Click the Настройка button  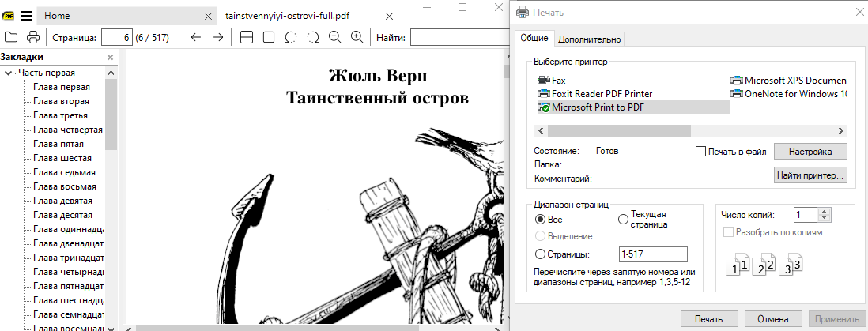(810, 151)
